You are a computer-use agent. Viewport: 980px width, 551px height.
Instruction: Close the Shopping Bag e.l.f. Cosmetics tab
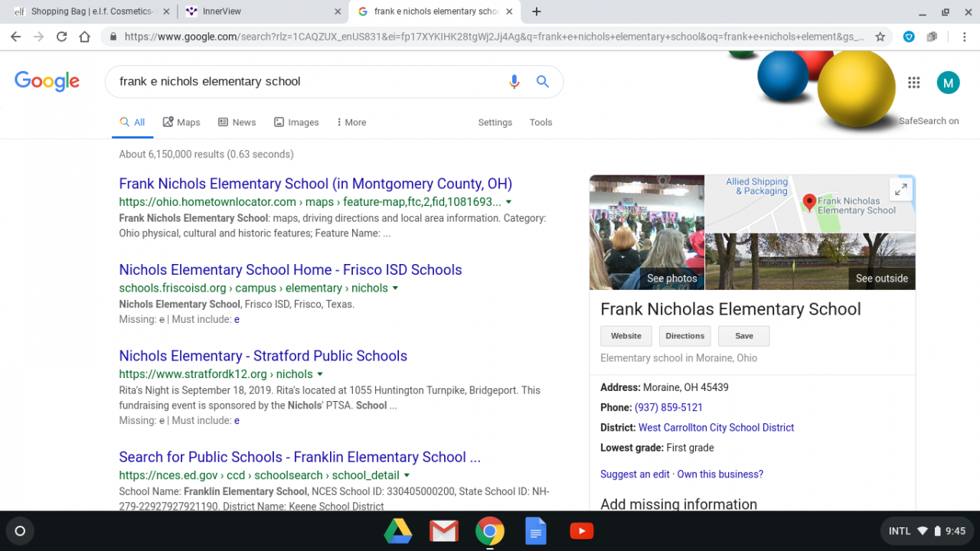pyautogui.click(x=166, y=11)
